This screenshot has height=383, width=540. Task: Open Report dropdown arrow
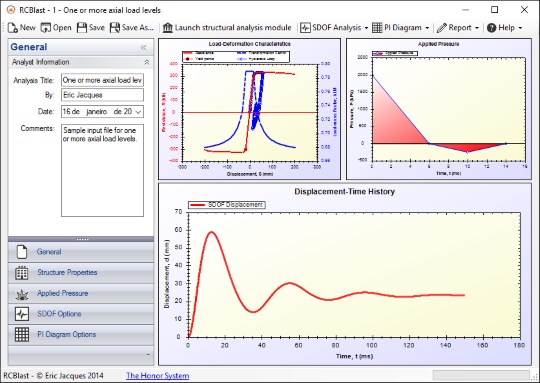[x=477, y=28]
